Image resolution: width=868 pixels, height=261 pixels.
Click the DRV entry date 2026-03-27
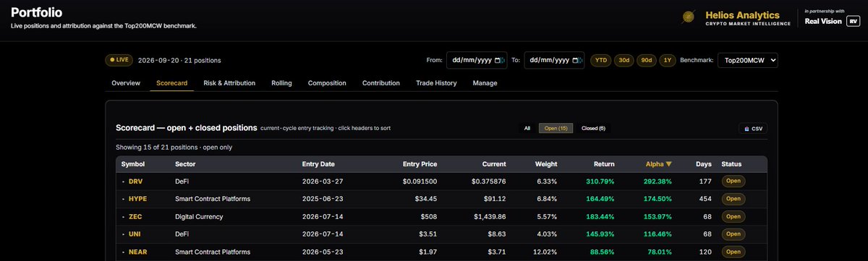[x=322, y=181]
